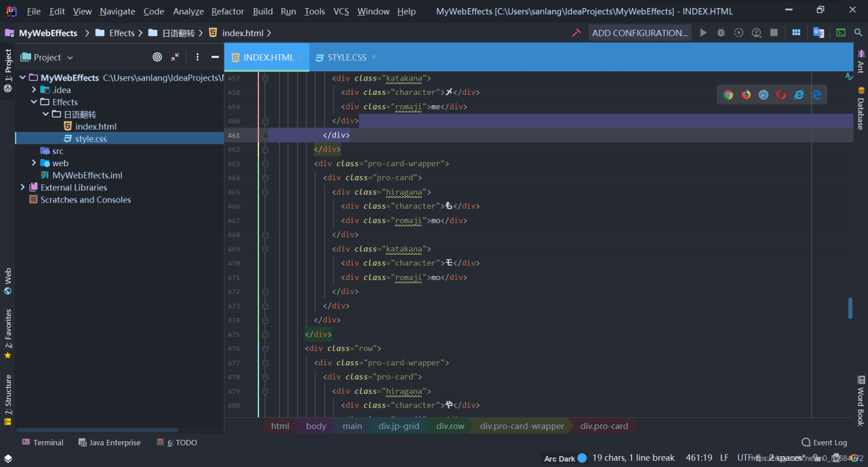Open preview in Firefox browser icon
The width and height of the screenshot is (868, 467).
click(746, 95)
